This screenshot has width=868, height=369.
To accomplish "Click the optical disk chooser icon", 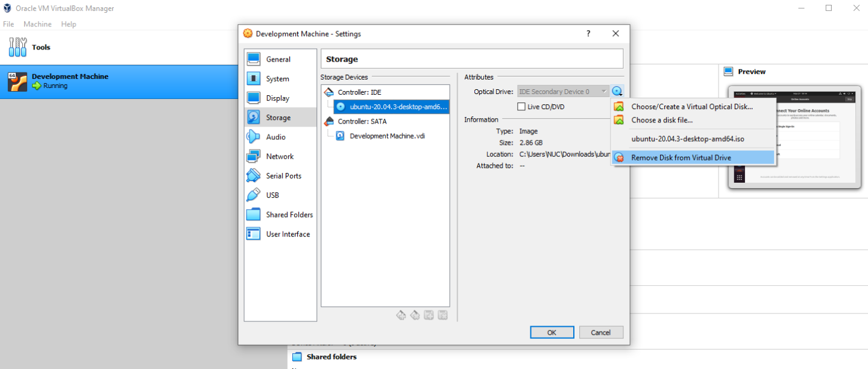I will pyautogui.click(x=617, y=92).
